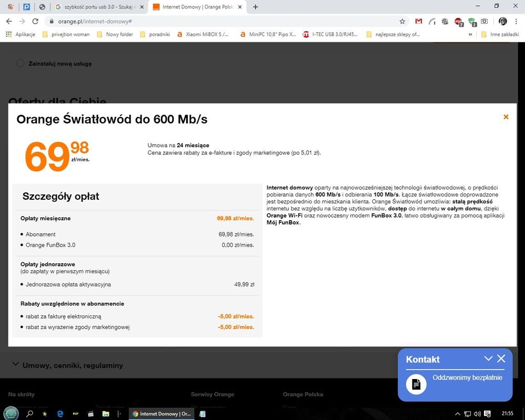Show hidden system tray icons
525x420 pixels.
tap(457, 414)
